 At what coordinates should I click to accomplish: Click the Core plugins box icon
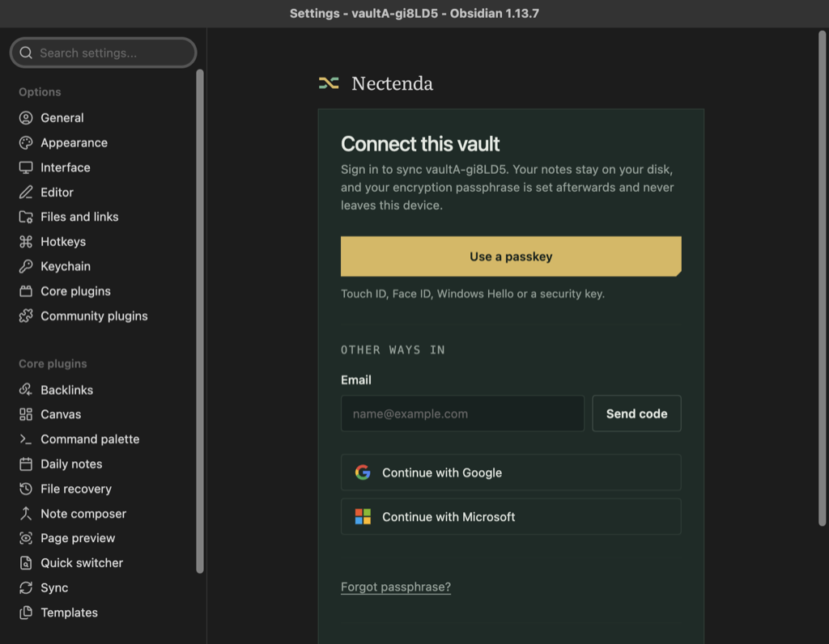click(26, 291)
